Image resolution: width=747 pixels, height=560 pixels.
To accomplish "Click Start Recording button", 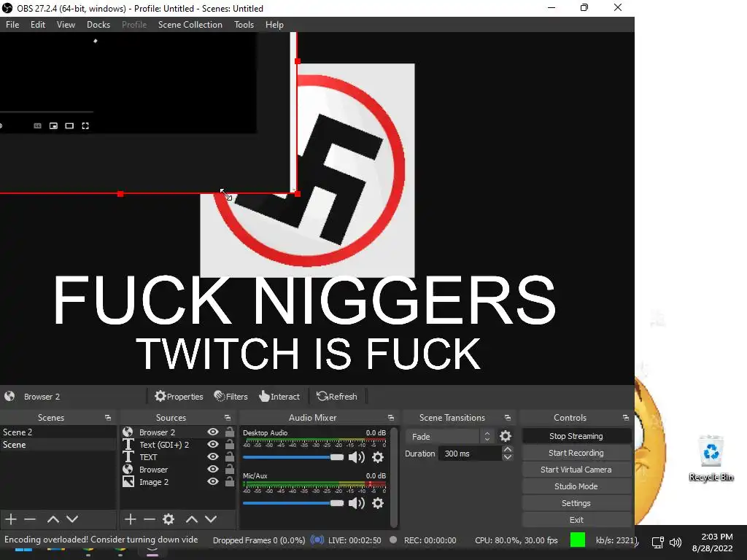I will [x=576, y=453].
